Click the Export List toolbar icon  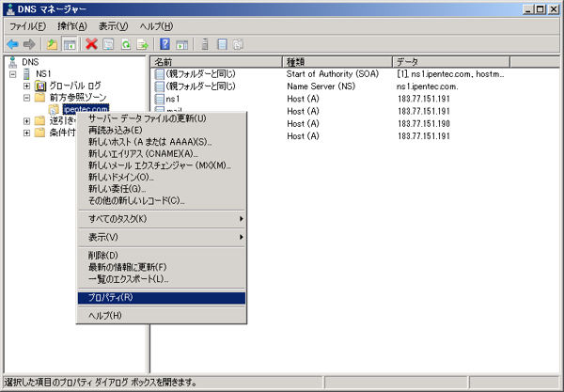pyautogui.click(x=143, y=44)
